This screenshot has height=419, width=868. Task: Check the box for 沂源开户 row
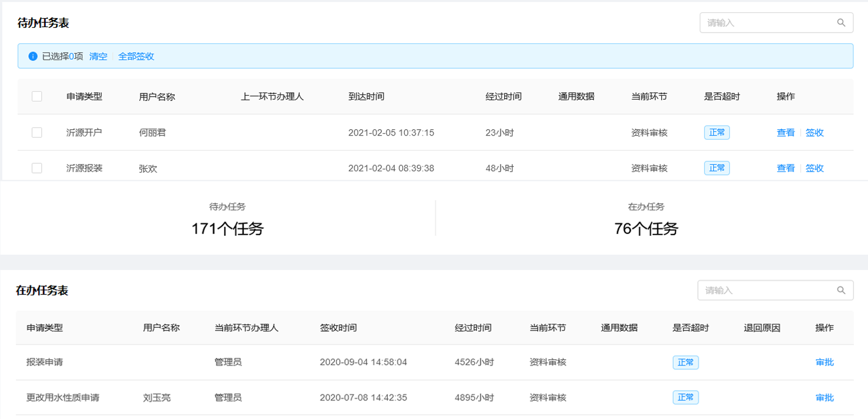pyautogui.click(x=37, y=132)
